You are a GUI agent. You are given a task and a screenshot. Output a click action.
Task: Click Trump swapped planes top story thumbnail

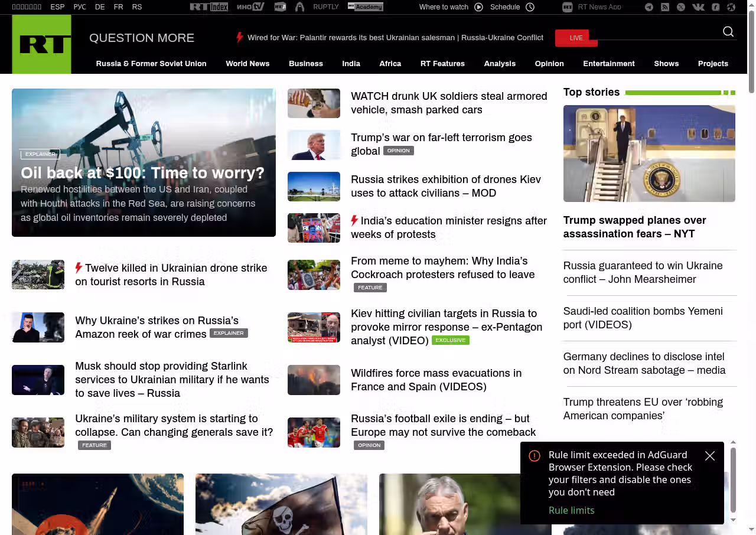[649, 154]
